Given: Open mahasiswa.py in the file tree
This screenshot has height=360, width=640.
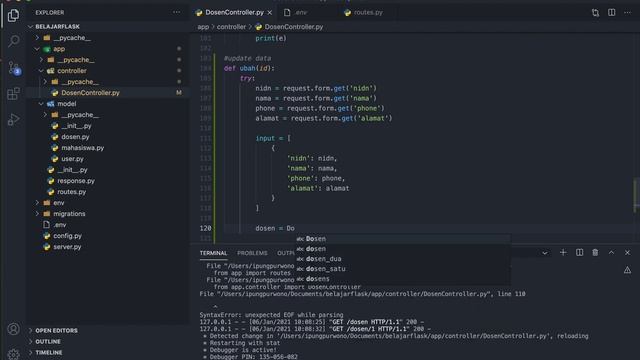Looking at the screenshot, I should point(82,148).
